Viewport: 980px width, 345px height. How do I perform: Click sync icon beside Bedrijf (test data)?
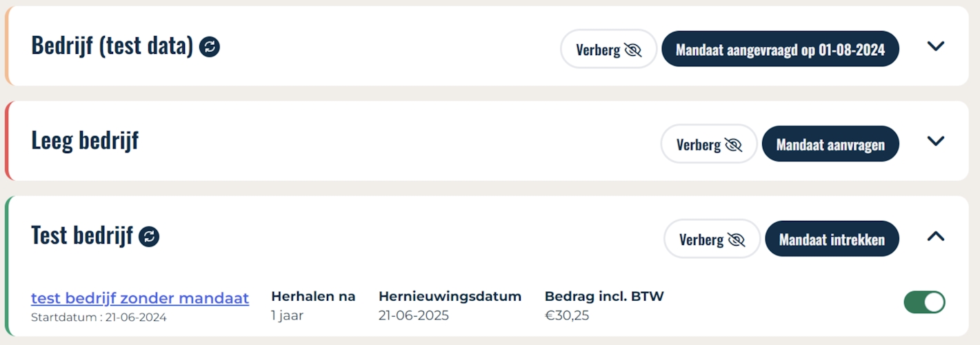tap(210, 47)
